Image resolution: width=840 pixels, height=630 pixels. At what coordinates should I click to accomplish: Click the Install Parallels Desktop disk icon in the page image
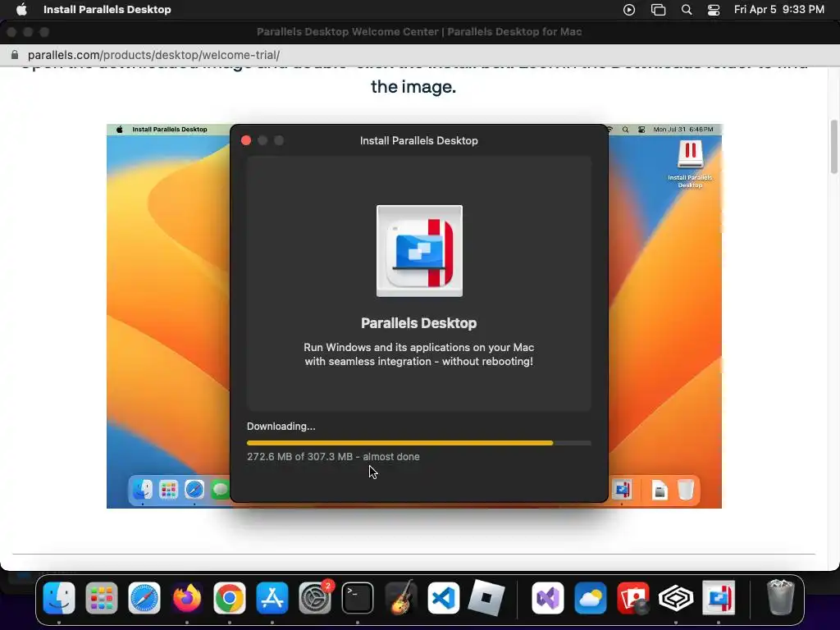pyautogui.click(x=690, y=163)
